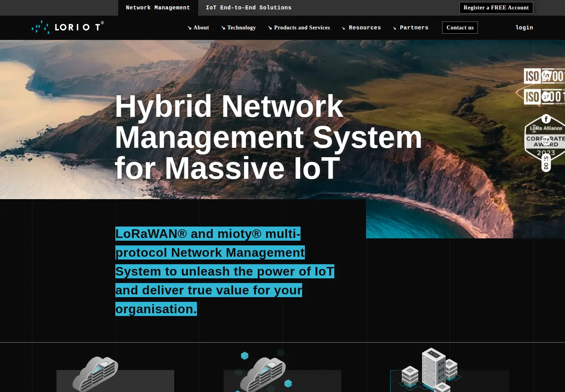Expand the Resources dropdown menu
The height and width of the screenshot is (392, 565).
361,27
